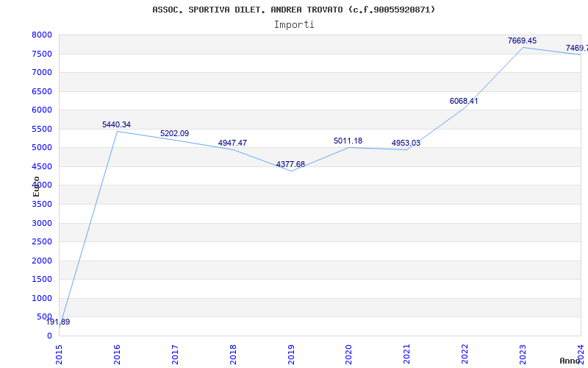Select the 5011.18 data label
Image resolution: width=588 pixels, height=368 pixels.
[348, 141]
